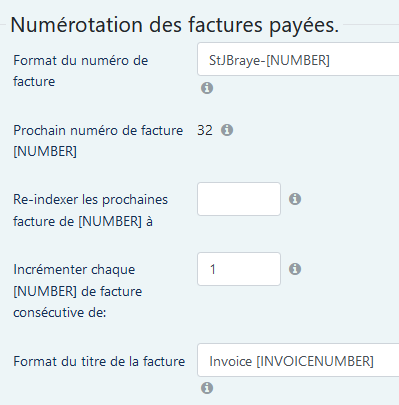
Task: Click info icon beside next invoice number 32
Action: click(227, 130)
